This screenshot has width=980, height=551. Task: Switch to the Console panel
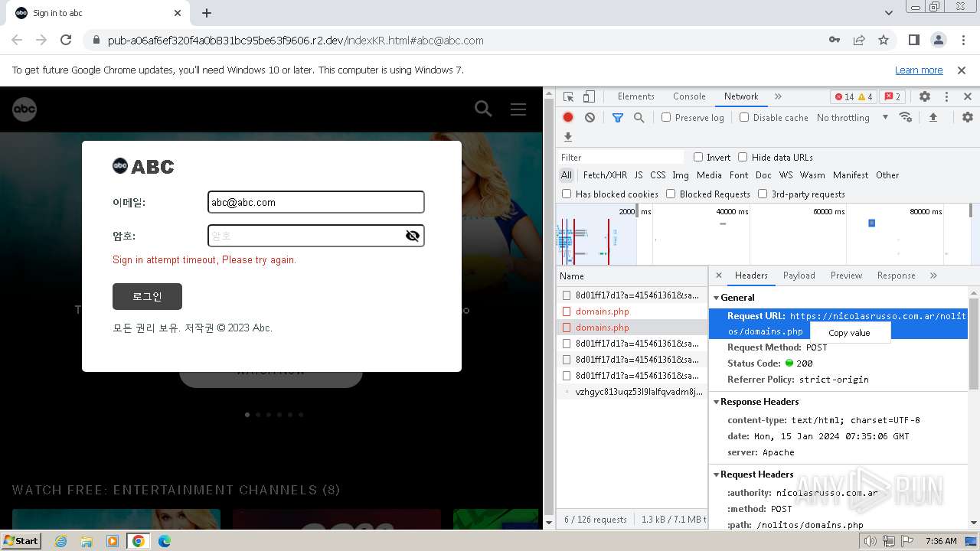(689, 96)
